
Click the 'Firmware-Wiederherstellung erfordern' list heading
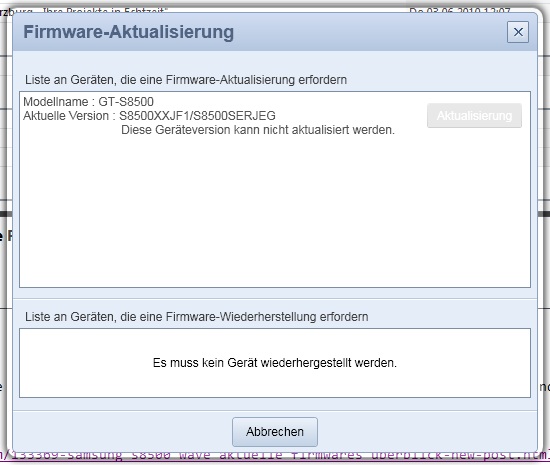196,317
